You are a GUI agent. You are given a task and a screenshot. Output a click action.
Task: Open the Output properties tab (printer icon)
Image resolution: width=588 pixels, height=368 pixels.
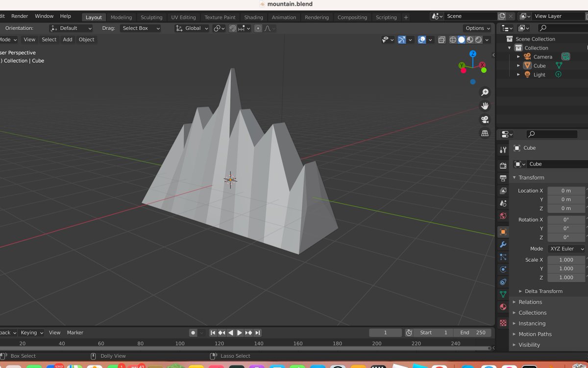click(503, 178)
